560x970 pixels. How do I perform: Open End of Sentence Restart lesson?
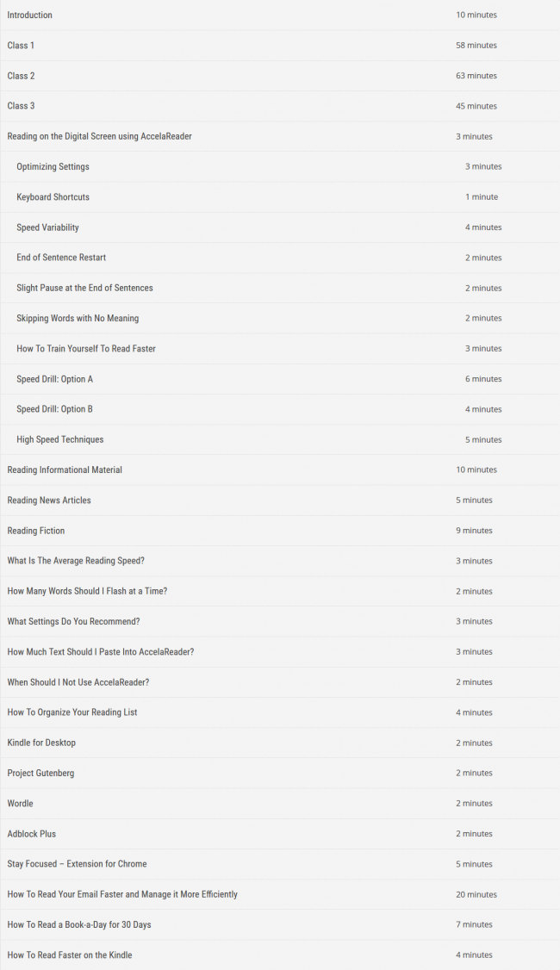(x=280, y=258)
